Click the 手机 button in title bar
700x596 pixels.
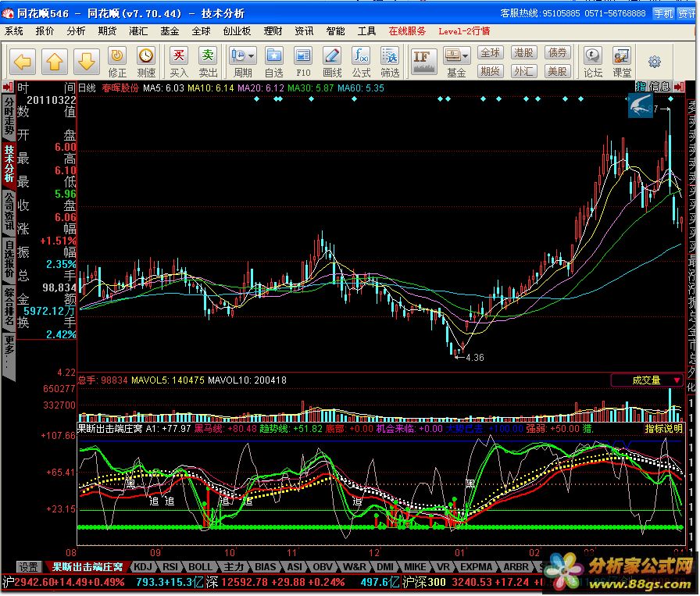coord(663,13)
